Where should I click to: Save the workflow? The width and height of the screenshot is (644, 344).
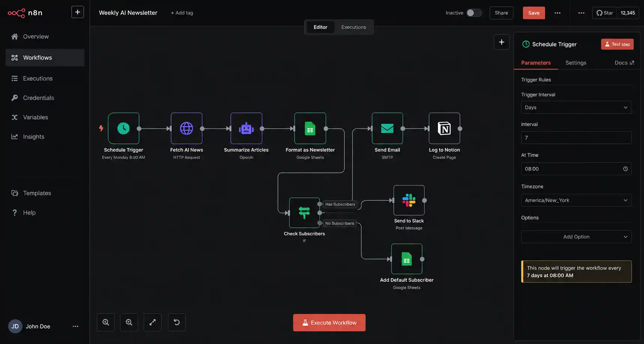(x=534, y=13)
